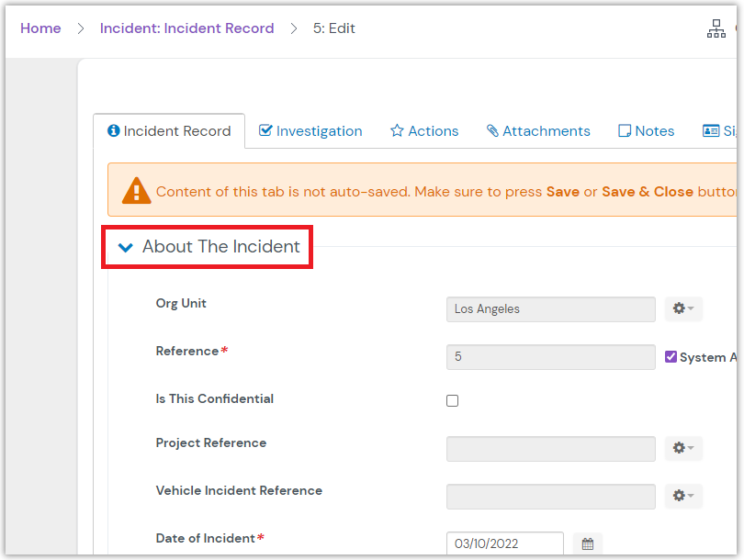
Task: Open the Incident: Incident Record breadcrumb
Action: tap(186, 28)
